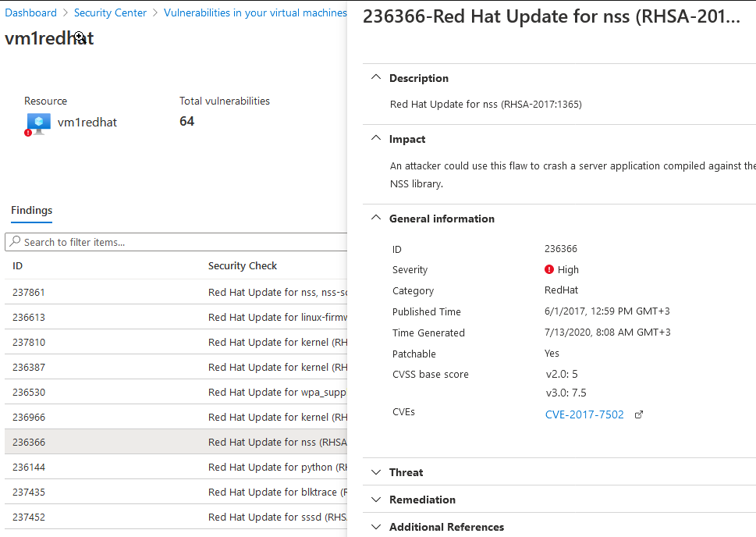
Task: Click Red Hat Update for wpa_supp entry
Action: 277,393
